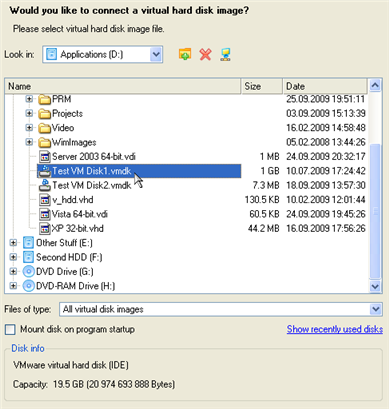Click the map network drive icon
The image size is (389, 409).
226,54
